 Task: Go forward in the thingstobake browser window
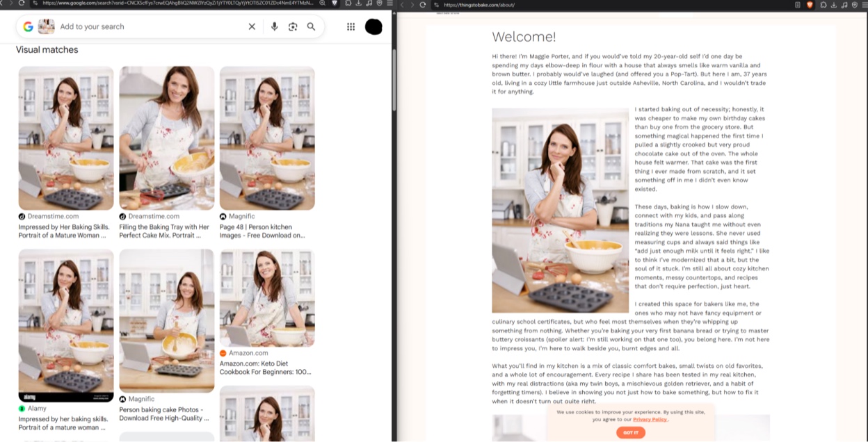click(412, 4)
